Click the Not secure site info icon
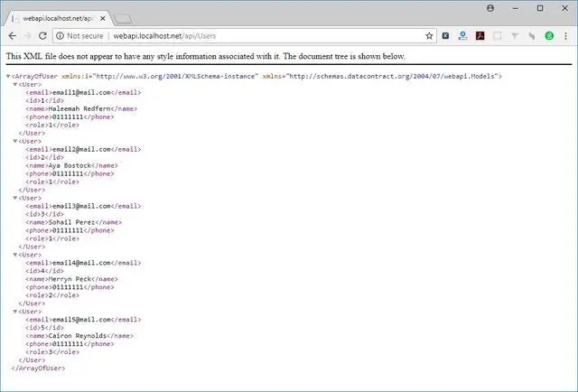Viewport: 578px width, 392px height. 60,35
